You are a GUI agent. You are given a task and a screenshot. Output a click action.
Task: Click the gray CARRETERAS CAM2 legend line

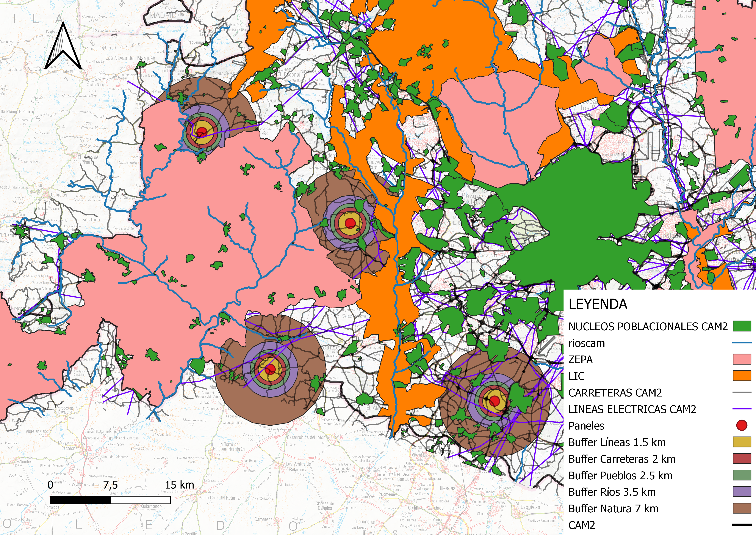coord(742,392)
